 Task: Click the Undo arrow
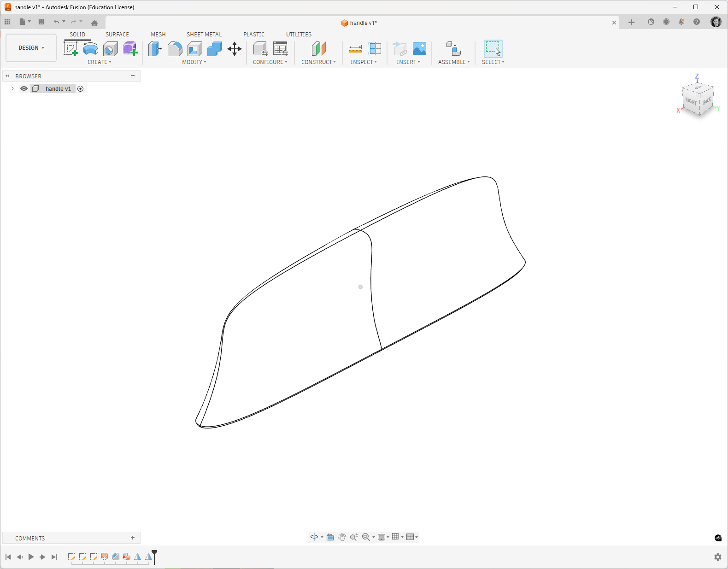56,22
